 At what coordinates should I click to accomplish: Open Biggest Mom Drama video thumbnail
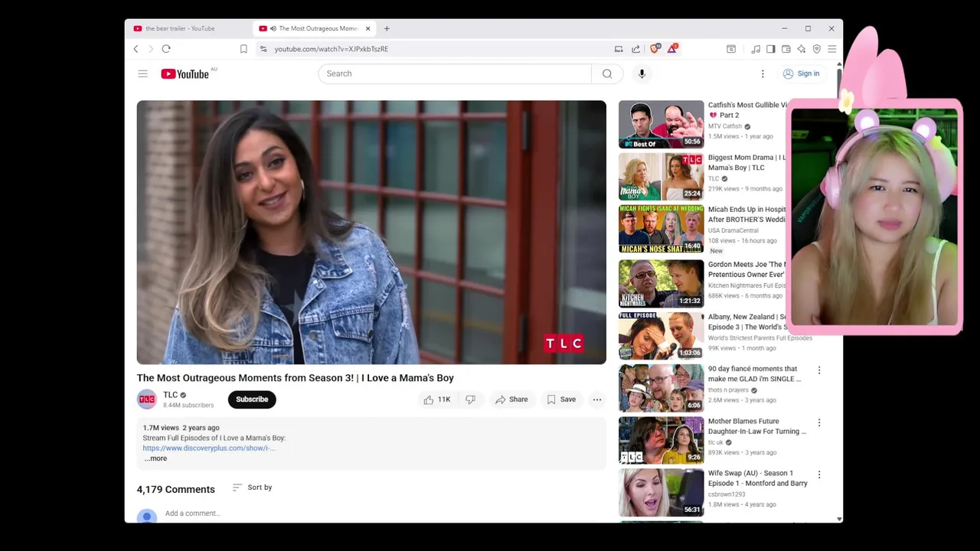click(x=661, y=177)
